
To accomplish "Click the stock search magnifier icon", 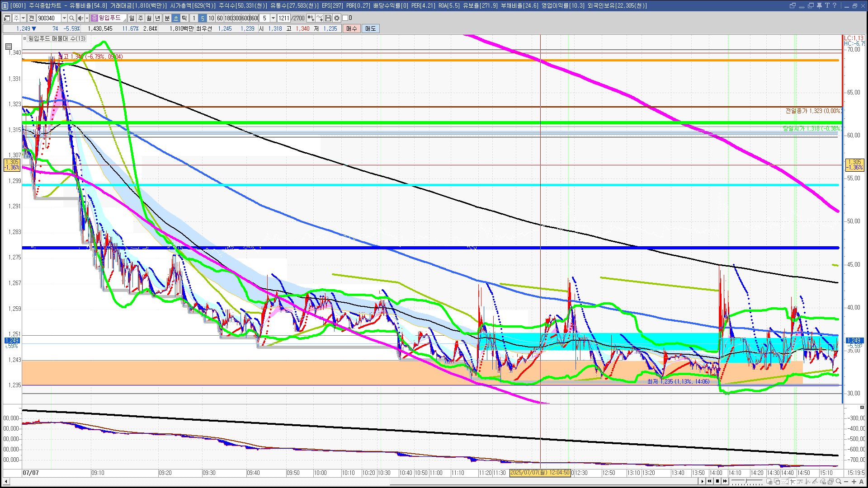I will tap(71, 18).
